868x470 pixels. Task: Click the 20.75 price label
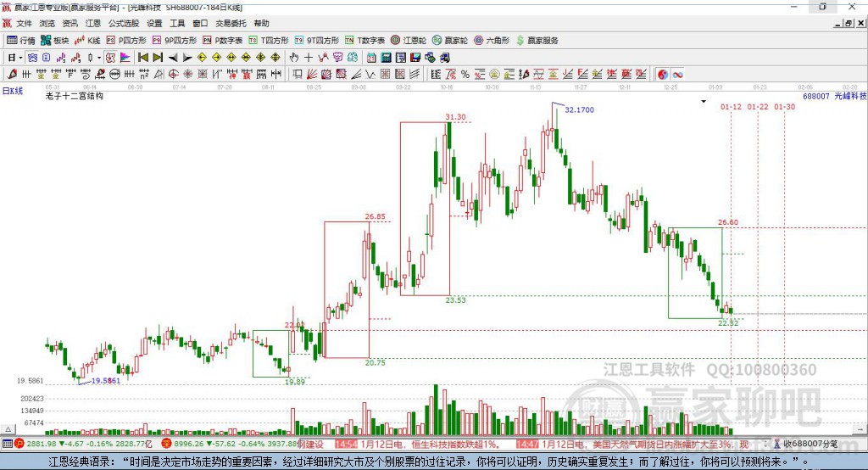pyautogui.click(x=375, y=362)
